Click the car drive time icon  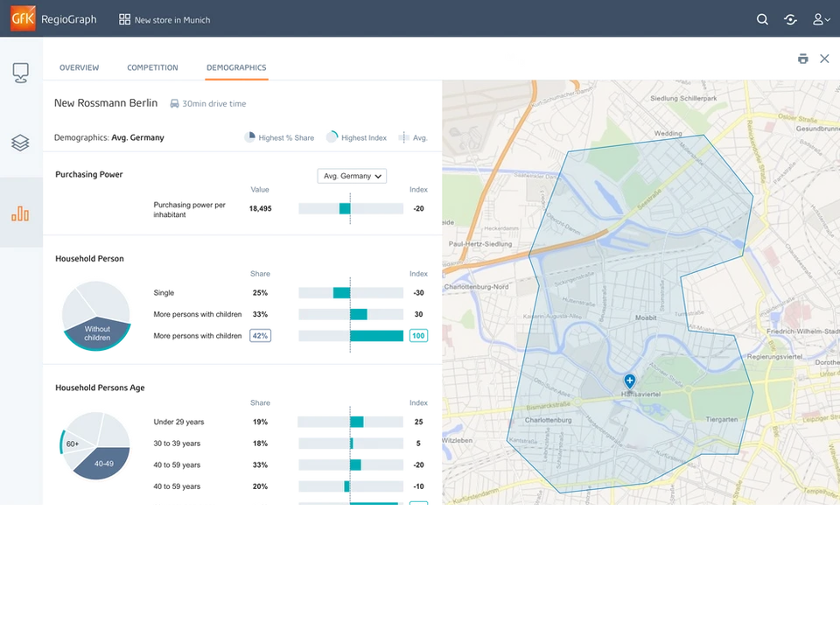pos(175,103)
